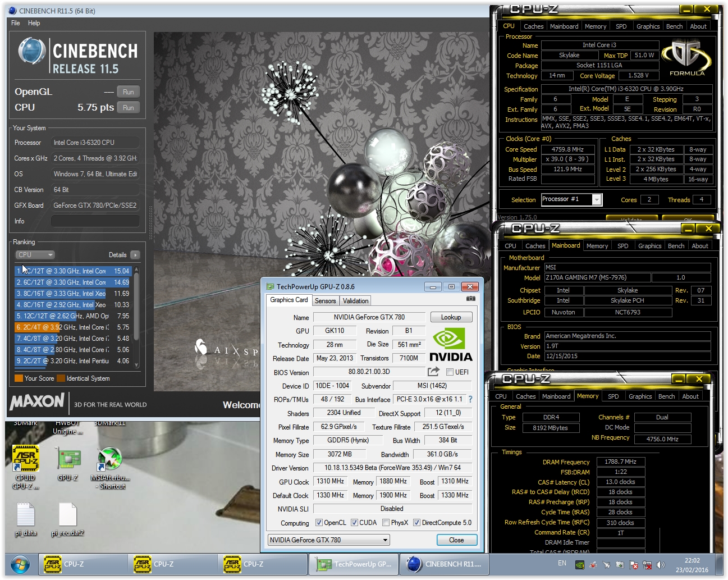
Task: Toggle the UEFI checkbox in GPU-Z
Action: (450, 372)
